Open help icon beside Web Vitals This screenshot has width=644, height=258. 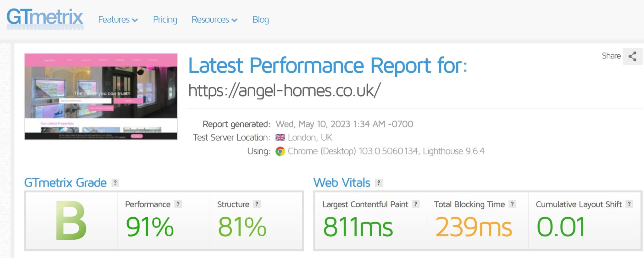[379, 183]
